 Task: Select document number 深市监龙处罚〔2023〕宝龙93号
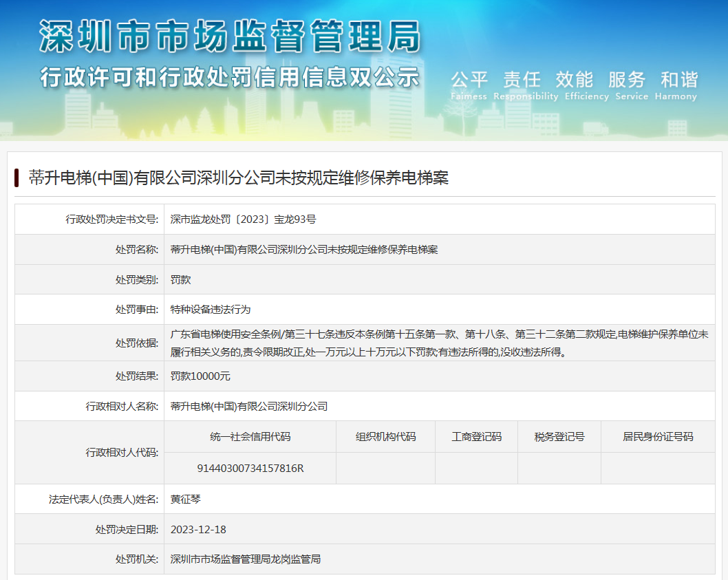243,219
